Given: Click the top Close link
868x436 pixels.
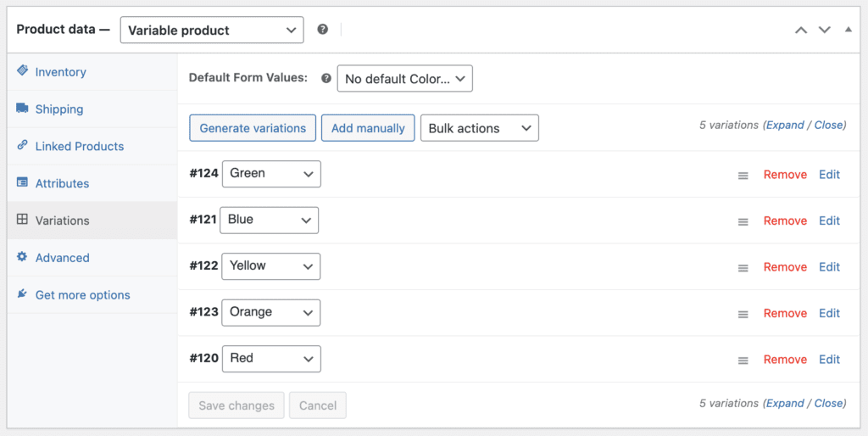Looking at the screenshot, I should 829,126.
